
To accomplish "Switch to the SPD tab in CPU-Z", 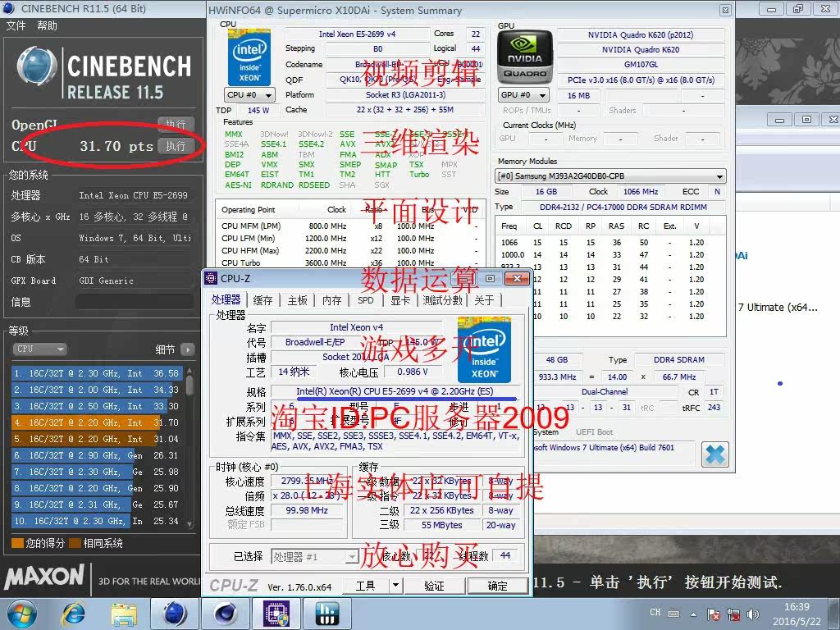I will pyautogui.click(x=365, y=300).
